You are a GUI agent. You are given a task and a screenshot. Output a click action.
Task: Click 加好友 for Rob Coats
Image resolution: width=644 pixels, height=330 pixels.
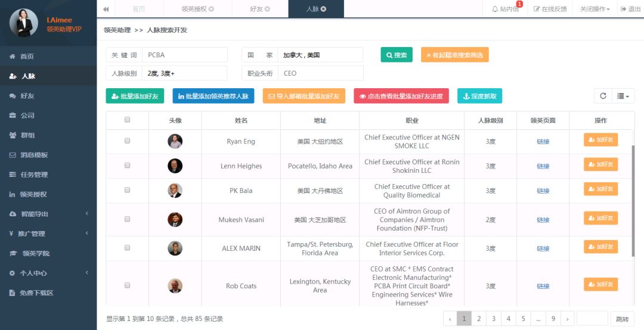click(601, 284)
